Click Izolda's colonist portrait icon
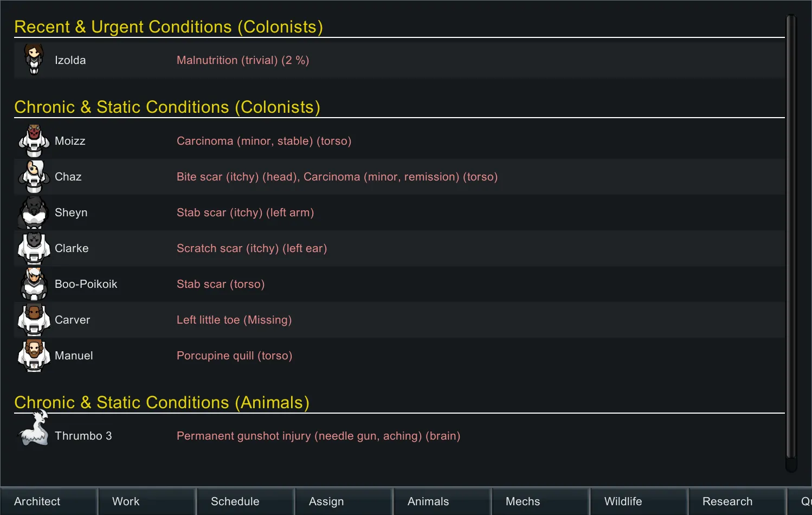 click(x=34, y=60)
